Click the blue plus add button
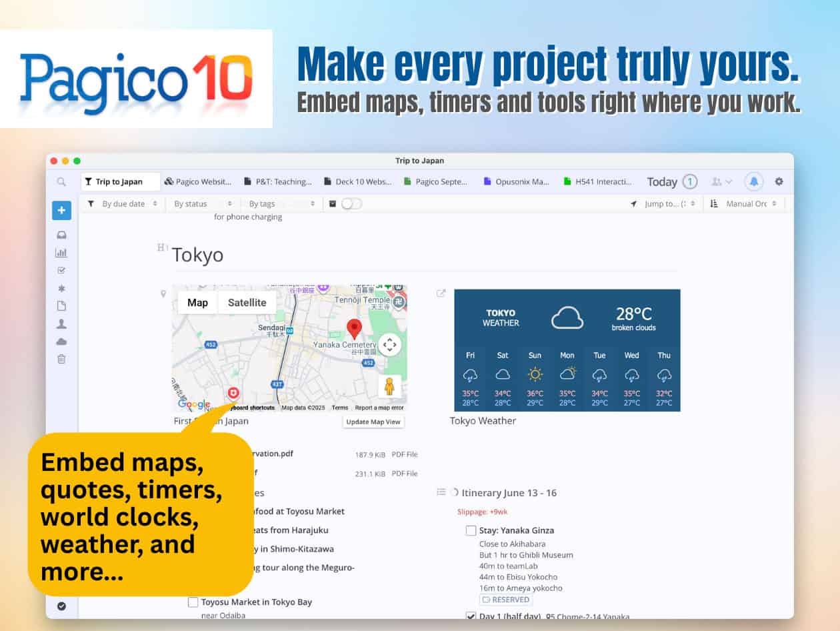Viewport: 840px width, 631px height. click(x=61, y=211)
